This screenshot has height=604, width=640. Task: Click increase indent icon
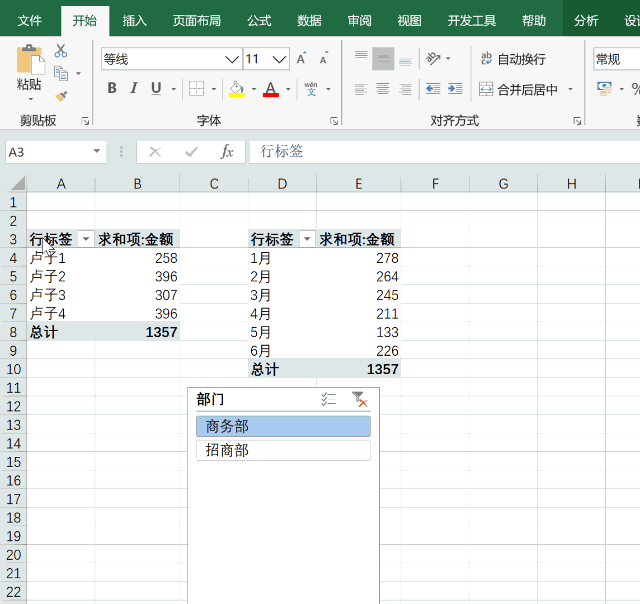click(x=455, y=89)
